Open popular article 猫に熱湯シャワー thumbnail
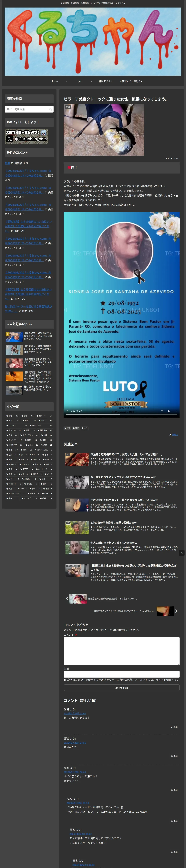This screenshot has width=186, height=868. (14, 390)
